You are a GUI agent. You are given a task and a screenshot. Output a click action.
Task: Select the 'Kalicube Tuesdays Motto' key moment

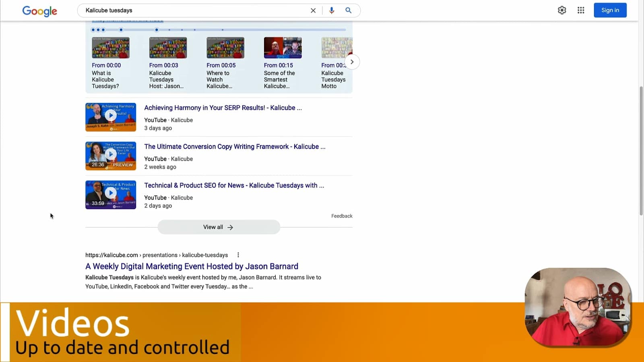(x=333, y=80)
